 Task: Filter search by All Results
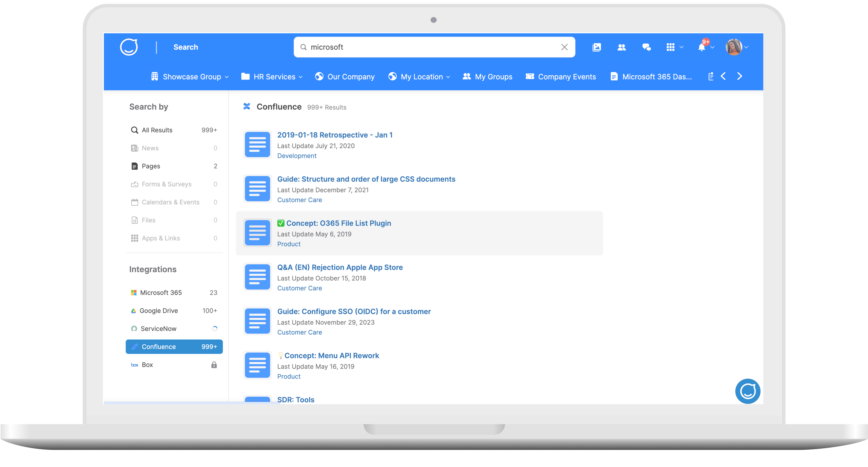(174, 130)
